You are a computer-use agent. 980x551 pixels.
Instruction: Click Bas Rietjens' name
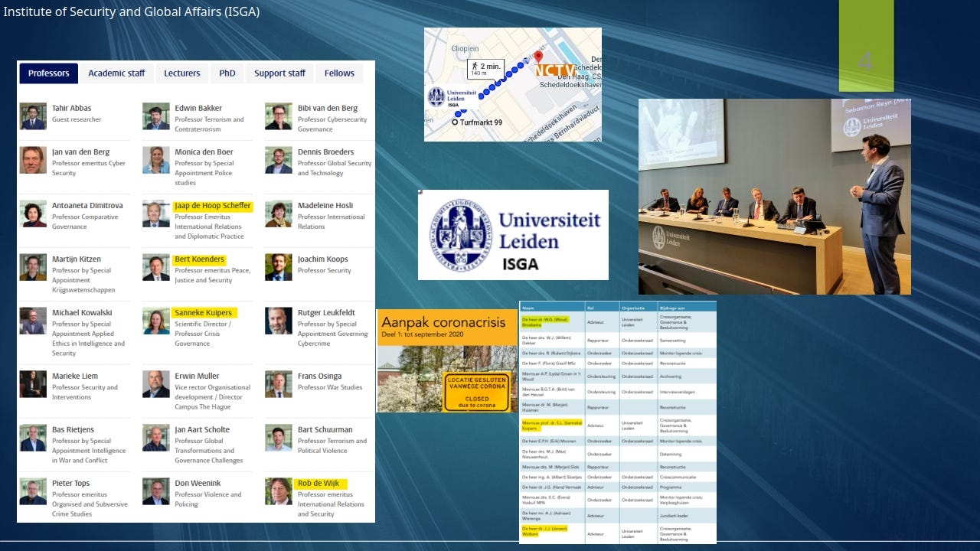click(75, 429)
